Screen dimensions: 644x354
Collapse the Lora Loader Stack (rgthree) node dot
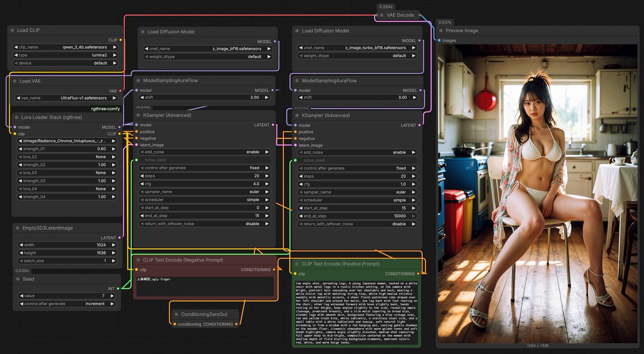point(15,117)
